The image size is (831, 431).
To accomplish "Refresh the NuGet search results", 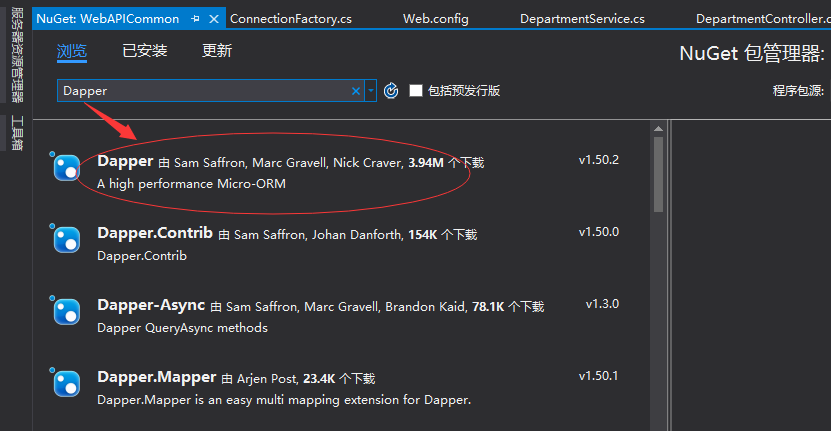I will pos(391,91).
